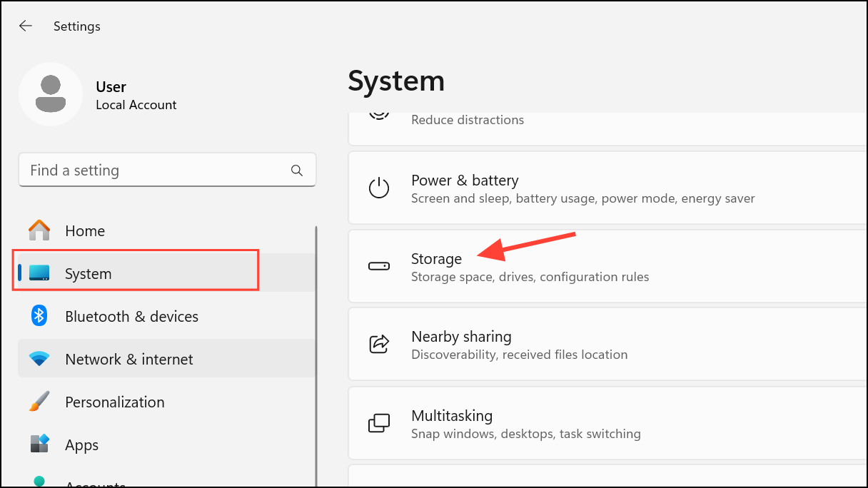Click the Personalization paintbrush icon
The width and height of the screenshot is (868, 488).
tap(39, 402)
